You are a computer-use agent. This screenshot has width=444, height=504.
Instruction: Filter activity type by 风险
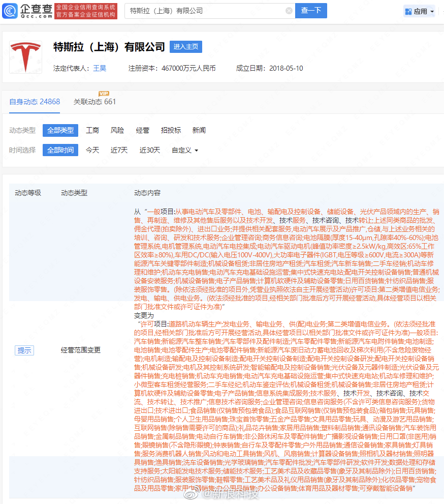tap(117, 131)
